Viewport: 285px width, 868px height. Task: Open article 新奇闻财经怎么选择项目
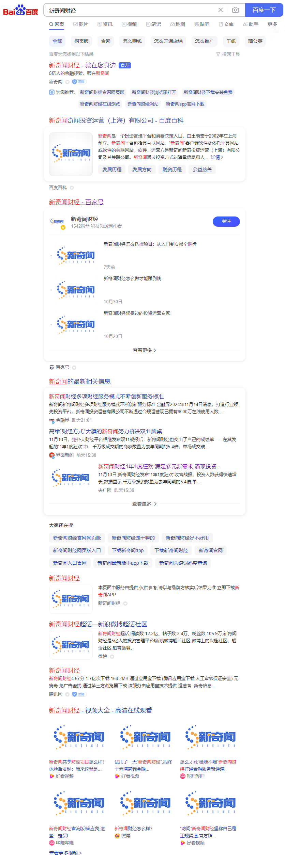tap(150, 244)
